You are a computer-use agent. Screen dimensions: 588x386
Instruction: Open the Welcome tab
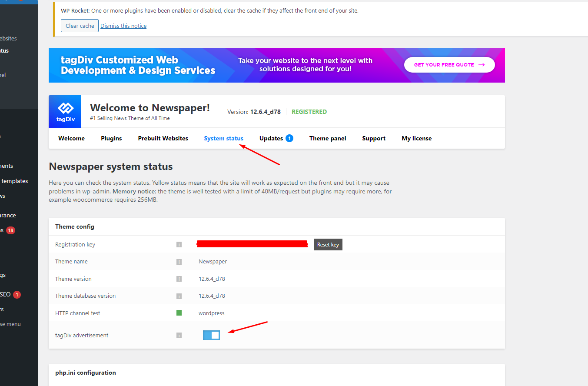point(71,138)
